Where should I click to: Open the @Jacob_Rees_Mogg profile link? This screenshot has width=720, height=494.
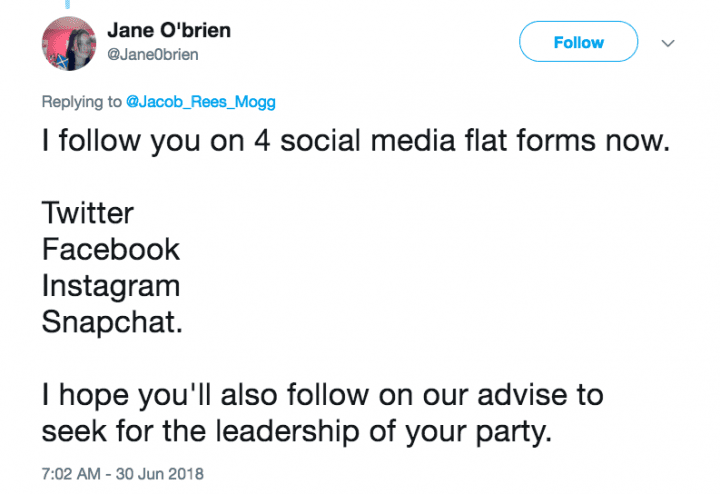pos(201,101)
